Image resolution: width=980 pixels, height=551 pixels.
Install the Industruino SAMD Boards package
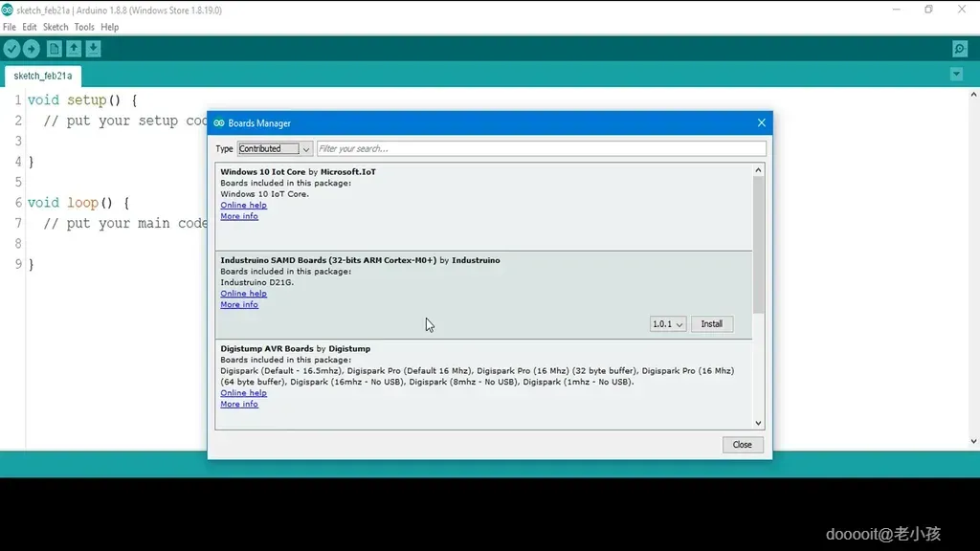[712, 324]
